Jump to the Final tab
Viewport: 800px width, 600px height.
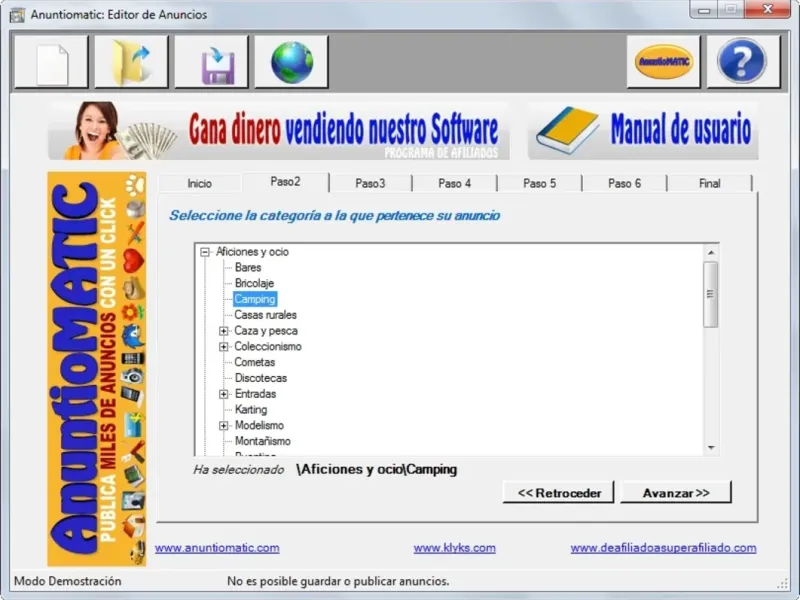[x=710, y=184]
